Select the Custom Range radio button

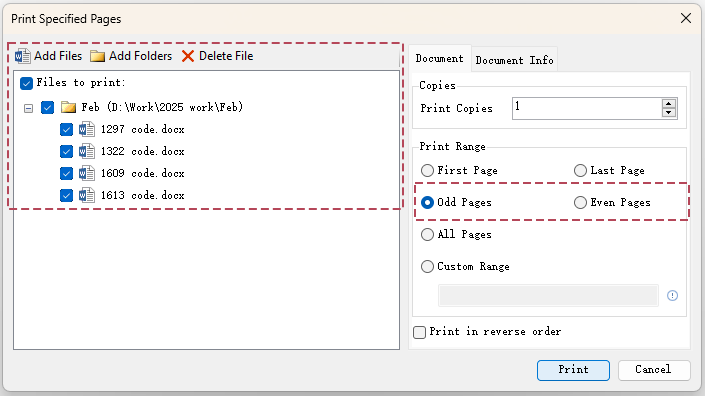[427, 266]
